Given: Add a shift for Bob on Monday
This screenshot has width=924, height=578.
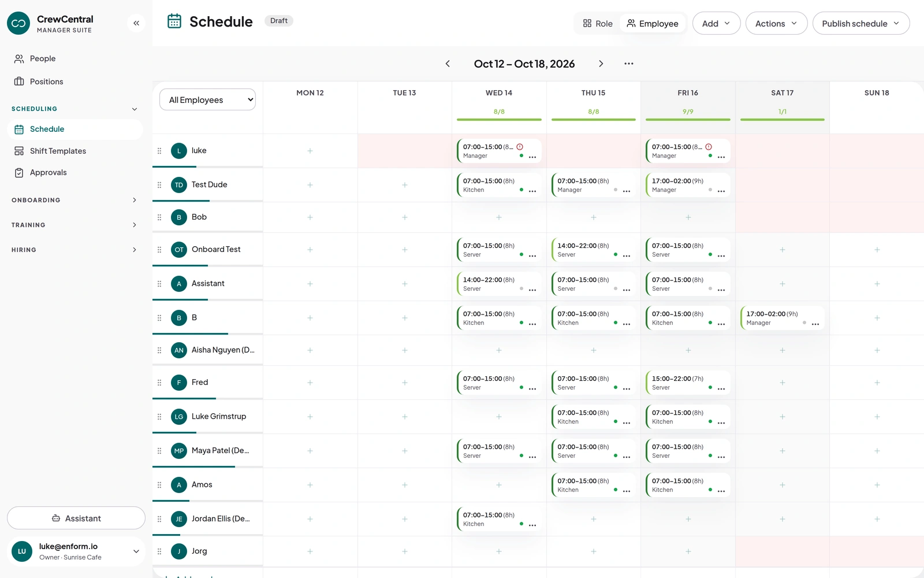Looking at the screenshot, I should click(310, 217).
